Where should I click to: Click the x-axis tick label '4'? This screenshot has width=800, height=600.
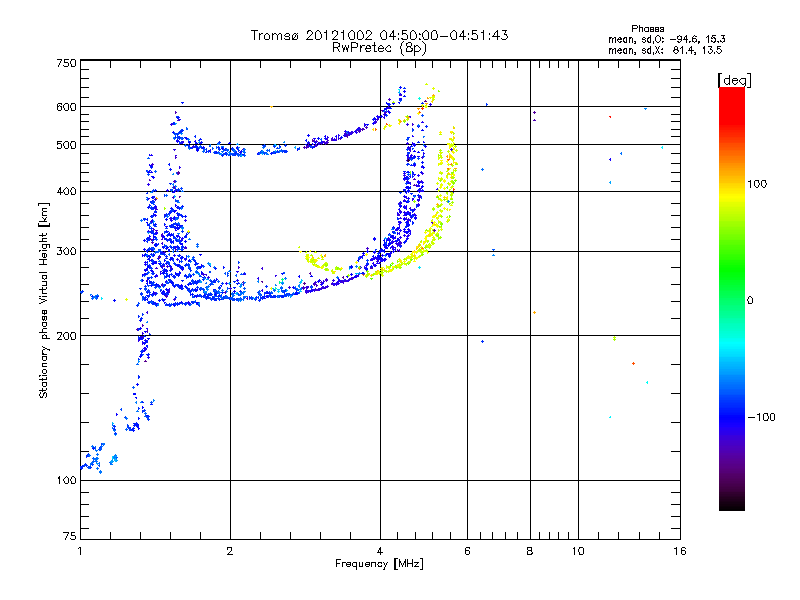tap(380, 551)
